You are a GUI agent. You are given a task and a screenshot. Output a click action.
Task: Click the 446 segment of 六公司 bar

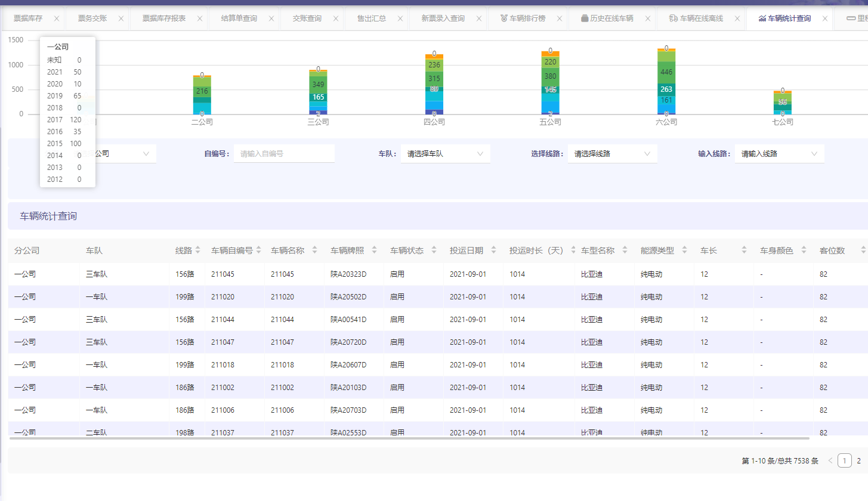[666, 72]
